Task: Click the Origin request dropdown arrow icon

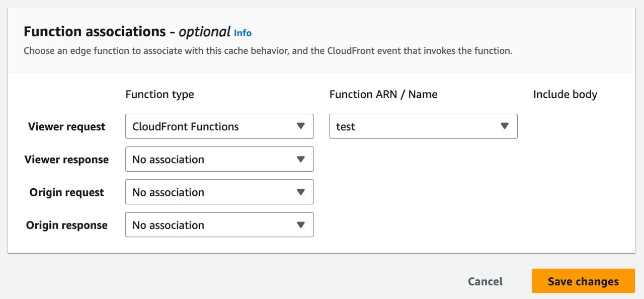Action: tap(301, 192)
